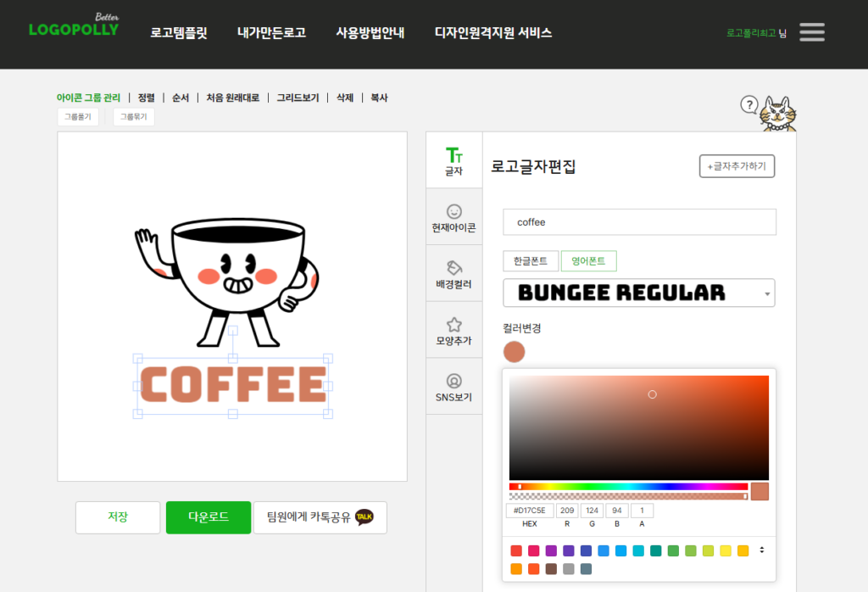Click the current text color circle
Image resolution: width=868 pixels, height=592 pixels.
(x=515, y=352)
